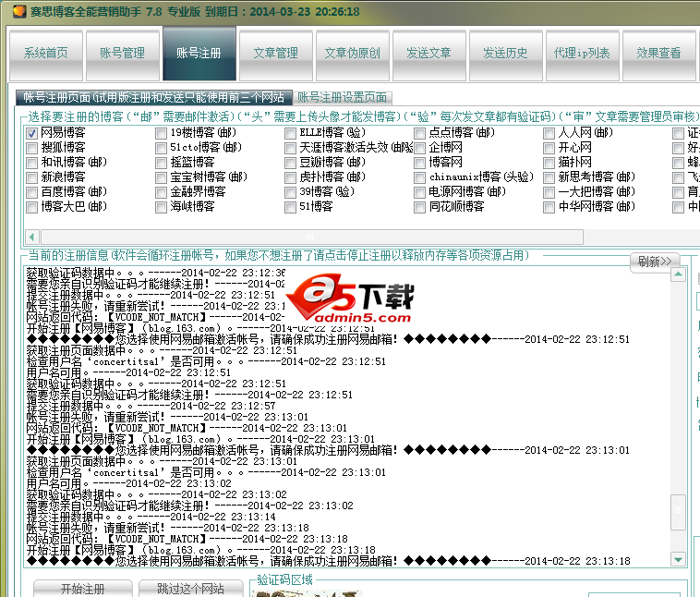This screenshot has height=597, width=700.
Task: Open the 文章管理 tab
Action: click(275, 55)
